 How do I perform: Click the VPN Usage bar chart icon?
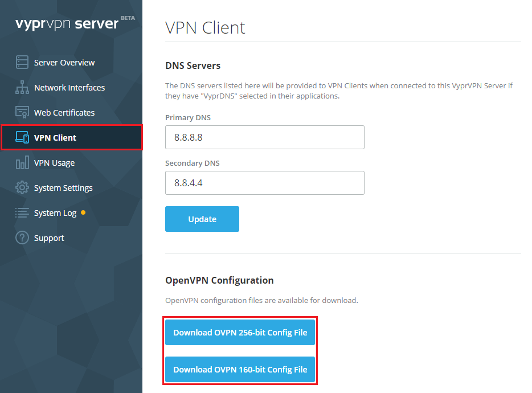22,162
